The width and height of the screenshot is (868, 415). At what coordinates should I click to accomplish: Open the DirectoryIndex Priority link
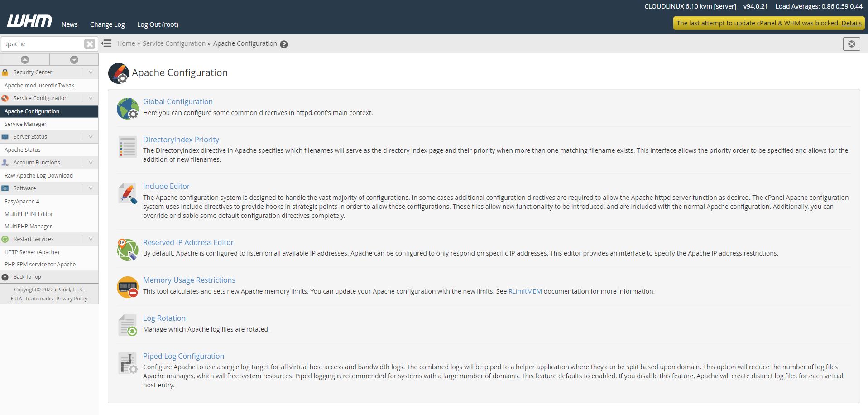tap(181, 140)
